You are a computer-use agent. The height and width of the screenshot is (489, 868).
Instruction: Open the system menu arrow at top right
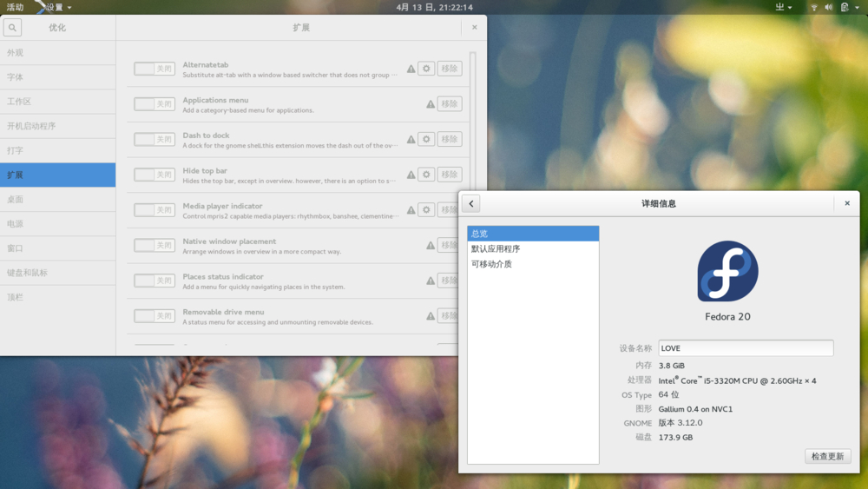[857, 7]
